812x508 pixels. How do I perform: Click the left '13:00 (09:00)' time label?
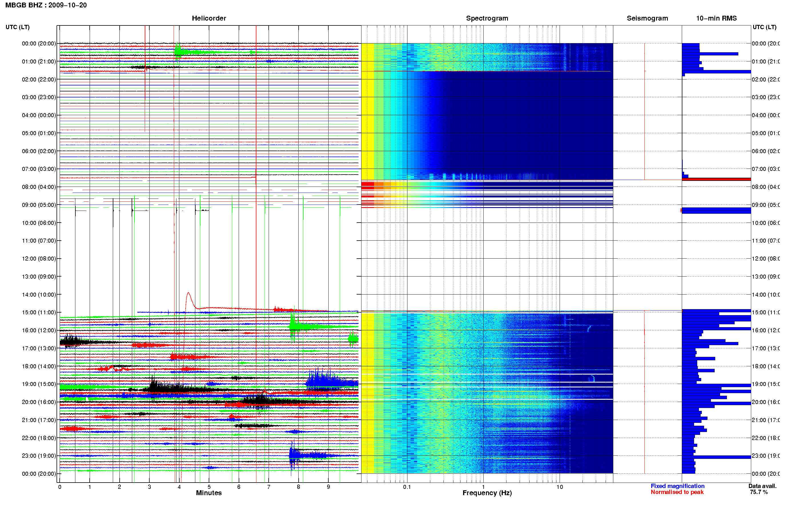(x=39, y=277)
